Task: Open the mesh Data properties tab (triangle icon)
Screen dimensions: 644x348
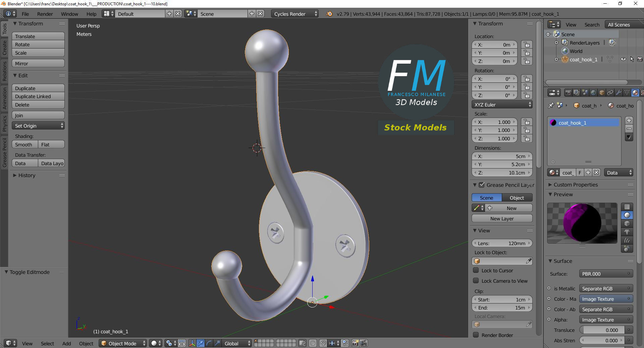Action: pyautogui.click(x=627, y=93)
